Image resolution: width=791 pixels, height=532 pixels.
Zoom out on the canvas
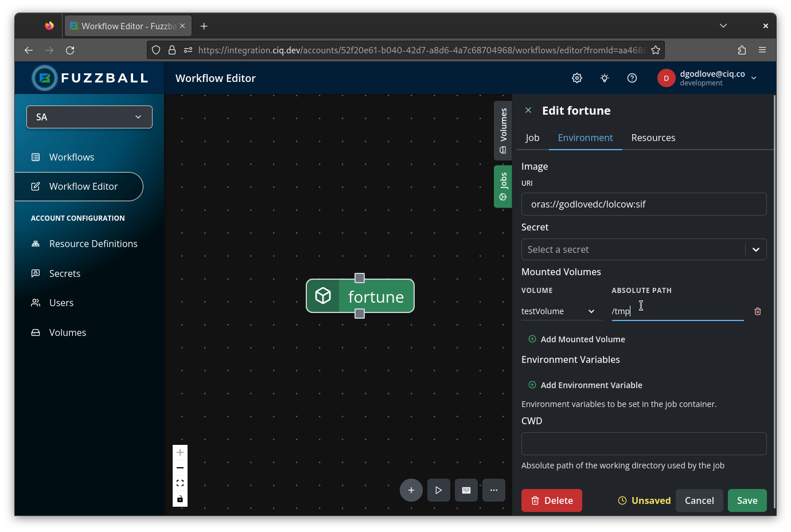click(180, 468)
